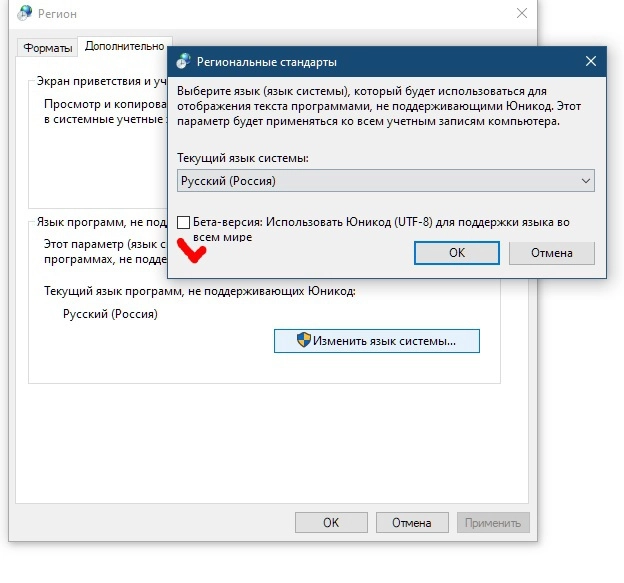Close the Регион window
624x583 pixels.
click(521, 14)
